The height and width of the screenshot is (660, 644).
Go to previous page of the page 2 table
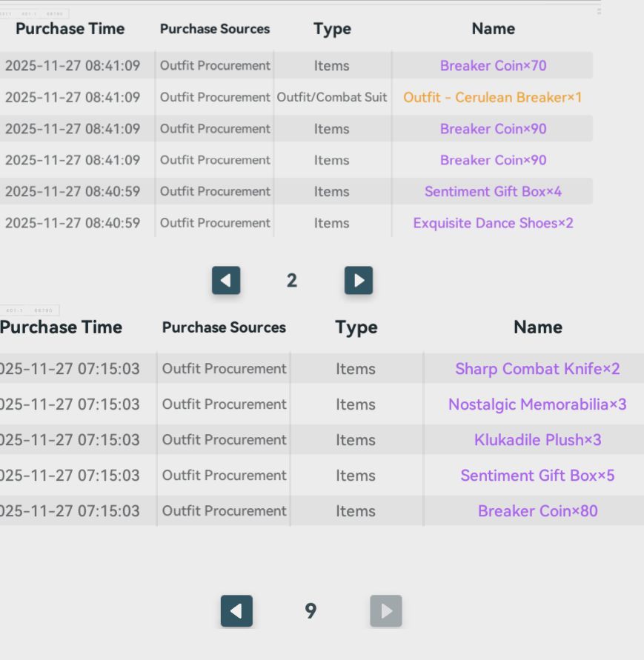pos(226,280)
